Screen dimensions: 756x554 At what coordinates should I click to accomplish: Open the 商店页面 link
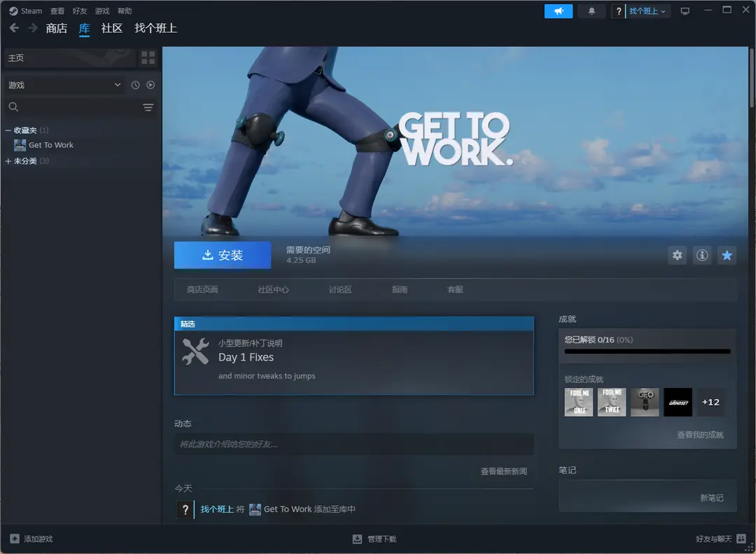[202, 289]
